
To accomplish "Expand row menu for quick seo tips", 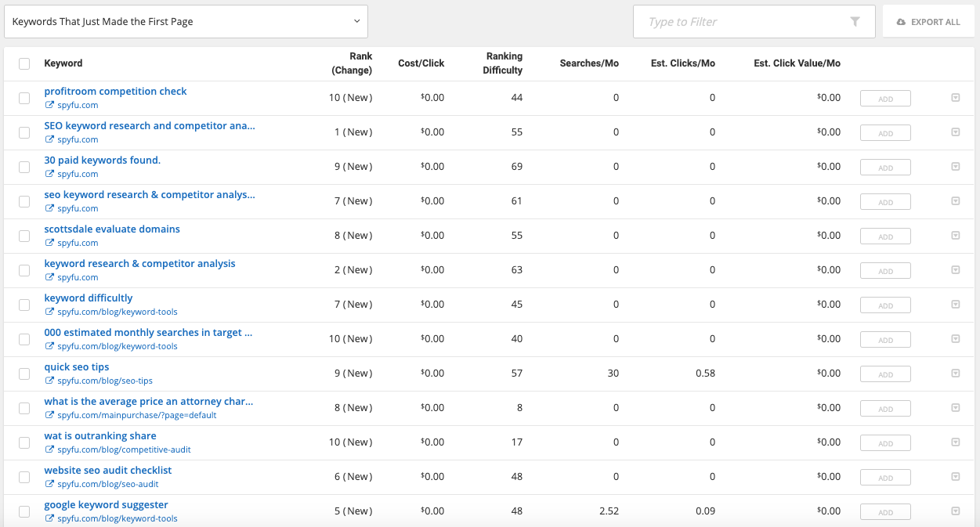I will coord(955,374).
